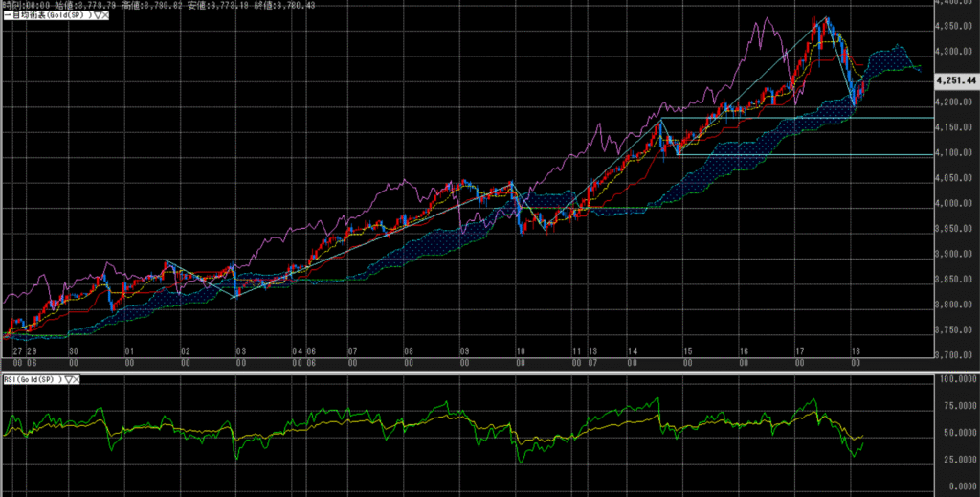The width and height of the screenshot is (980, 497).
Task: Remove the RSI indicator using its X icon
Action: 75,380
